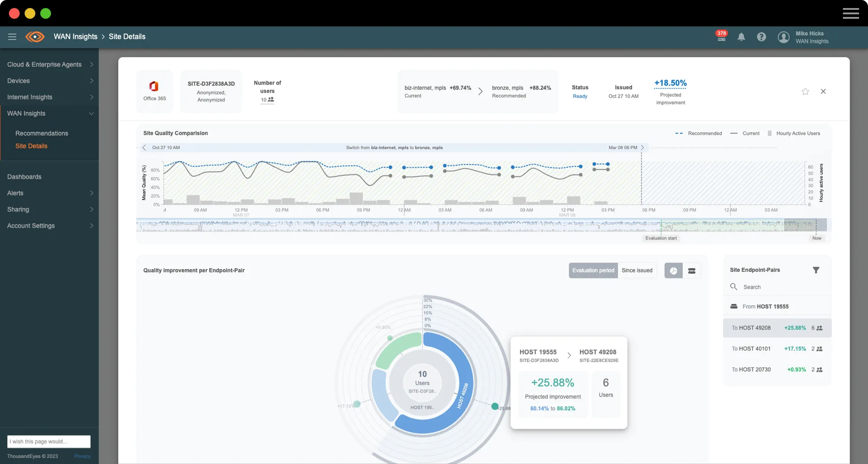Click the Privacy link
This screenshot has height=464, width=868.
click(x=82, y=456)
